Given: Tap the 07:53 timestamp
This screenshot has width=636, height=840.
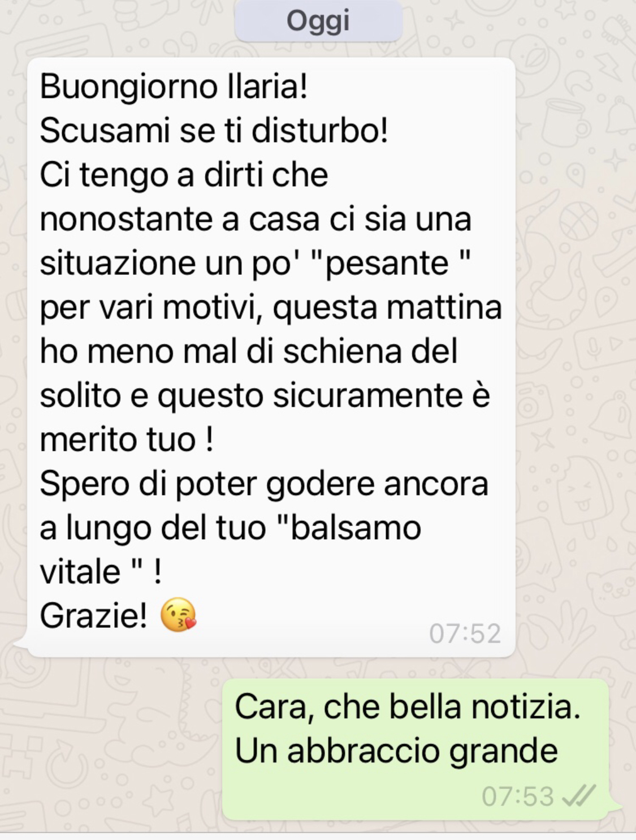Looking at the screenshot, I should [518, 796].
